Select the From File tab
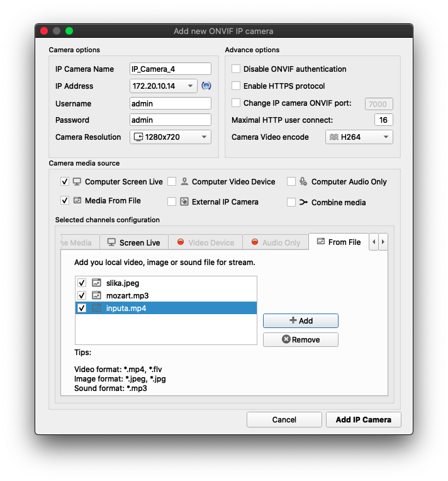The image size is (448, 481). (338, 242)
